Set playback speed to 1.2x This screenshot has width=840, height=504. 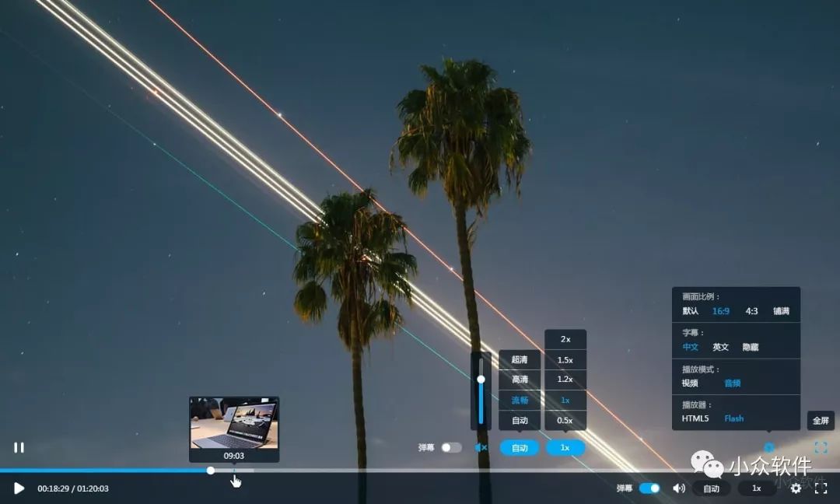(x=565, y=380)
